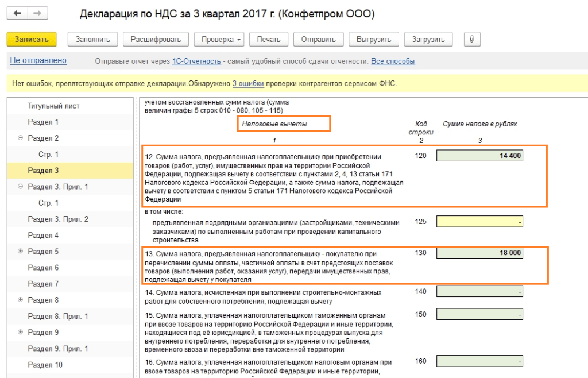This screenshot has height=378, width=588.
Task: Open the Проверка dropdown menu
Action: (x=222, y=39)
